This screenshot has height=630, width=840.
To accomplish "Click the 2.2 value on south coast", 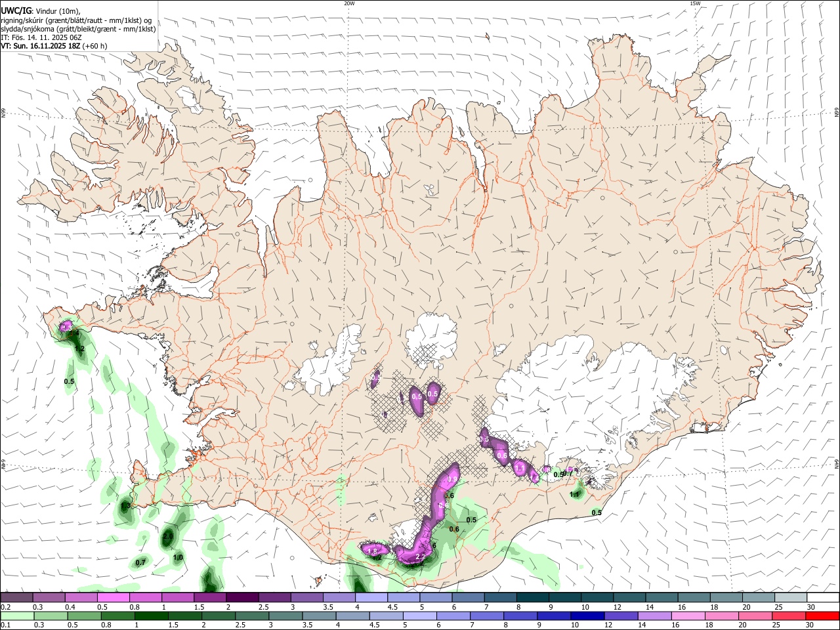I will pos(421,556).
